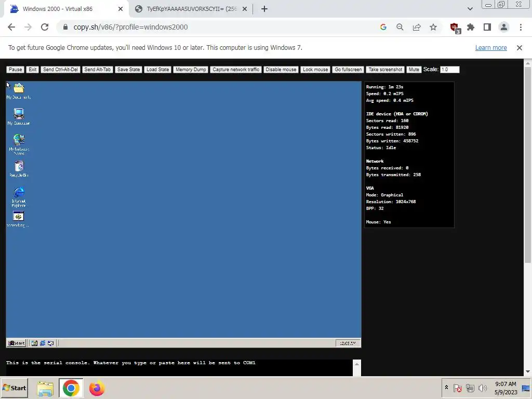Viewport: 532px width, 399px height.
Task: Dismiss the Chrome updates notification bar
Action: coord(520,48)
